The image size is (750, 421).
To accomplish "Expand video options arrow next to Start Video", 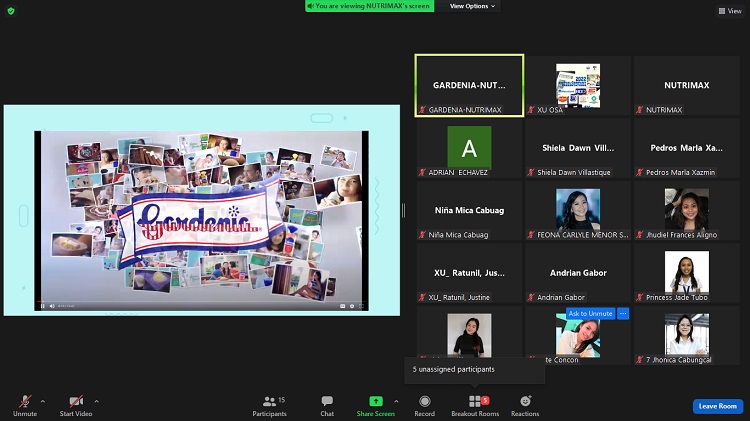I will point(97,401).
